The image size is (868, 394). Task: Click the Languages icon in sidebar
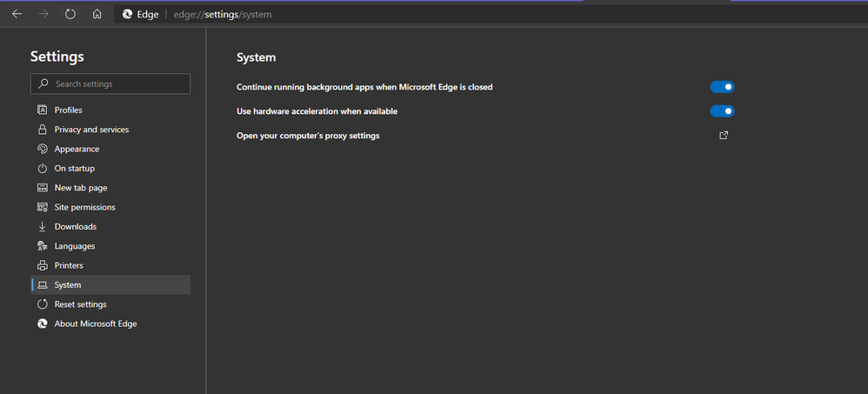pyautogui.click(x=42, y=246)
